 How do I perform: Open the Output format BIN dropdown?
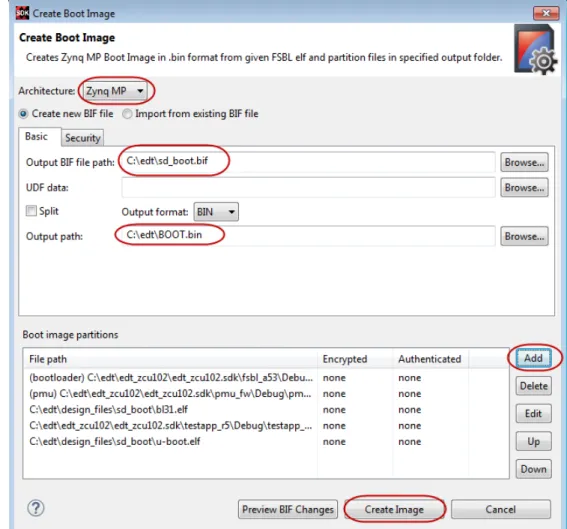pyautogui.click(x=216, y=212)
